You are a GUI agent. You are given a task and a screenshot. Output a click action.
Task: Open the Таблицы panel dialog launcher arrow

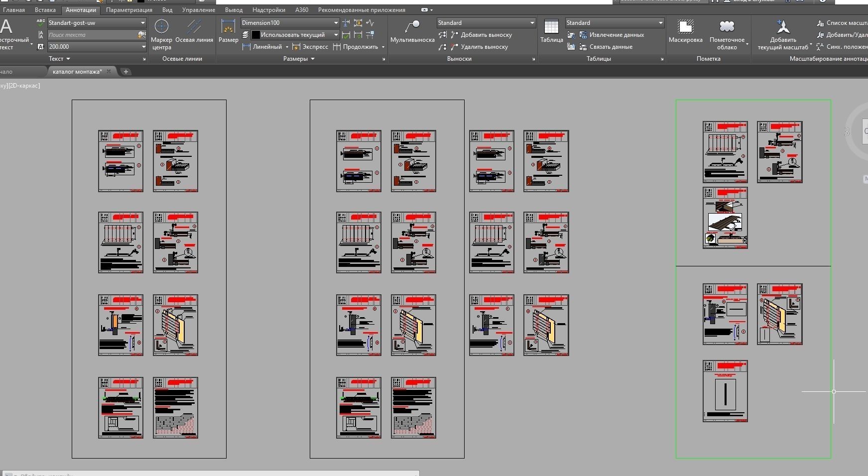coord(662,59)
